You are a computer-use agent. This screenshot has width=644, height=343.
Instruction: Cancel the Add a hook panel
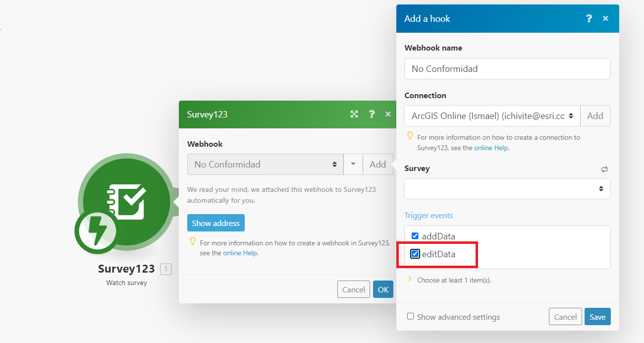pyautogui.click(x=565, y=317)
